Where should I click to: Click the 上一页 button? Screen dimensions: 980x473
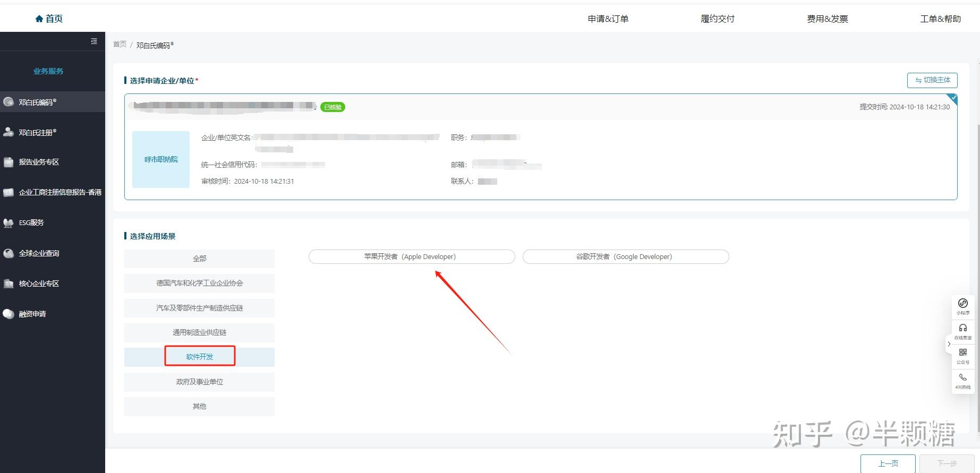[888, 463]
